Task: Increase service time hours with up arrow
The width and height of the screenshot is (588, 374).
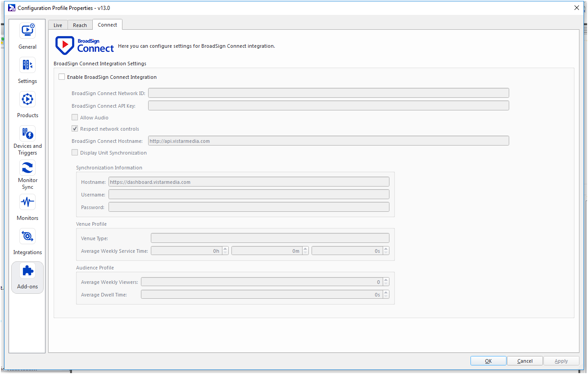Action: pos(225,249)
